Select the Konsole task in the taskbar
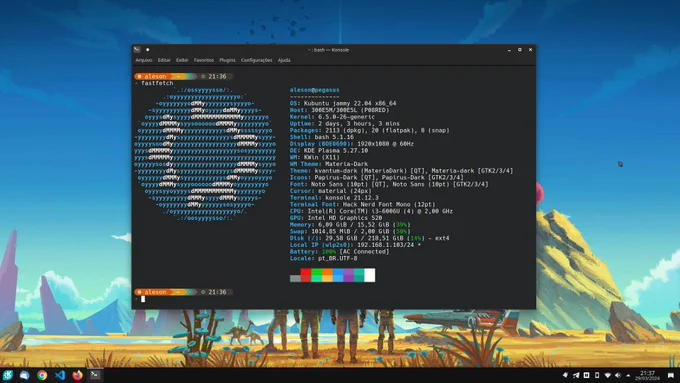Screen dimensions: 680x383 (95, 375)
